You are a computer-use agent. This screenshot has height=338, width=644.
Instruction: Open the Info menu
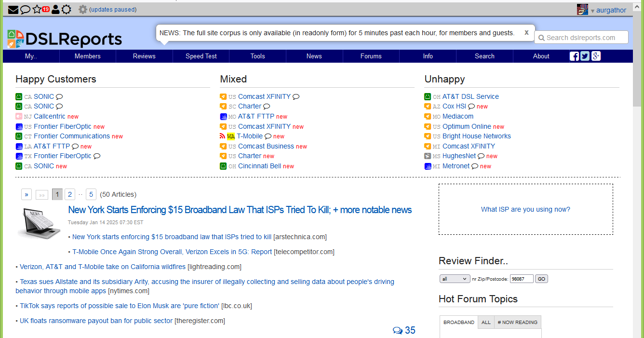pos(428,56)
